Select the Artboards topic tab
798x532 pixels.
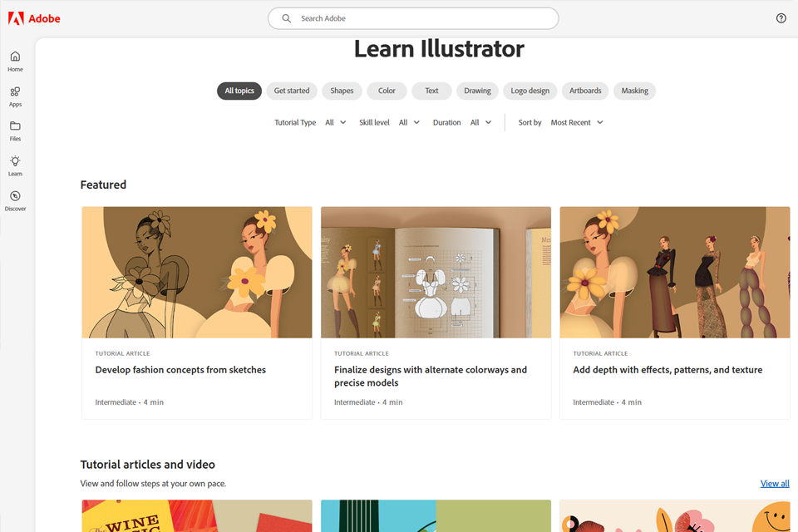tap(585, 91)
